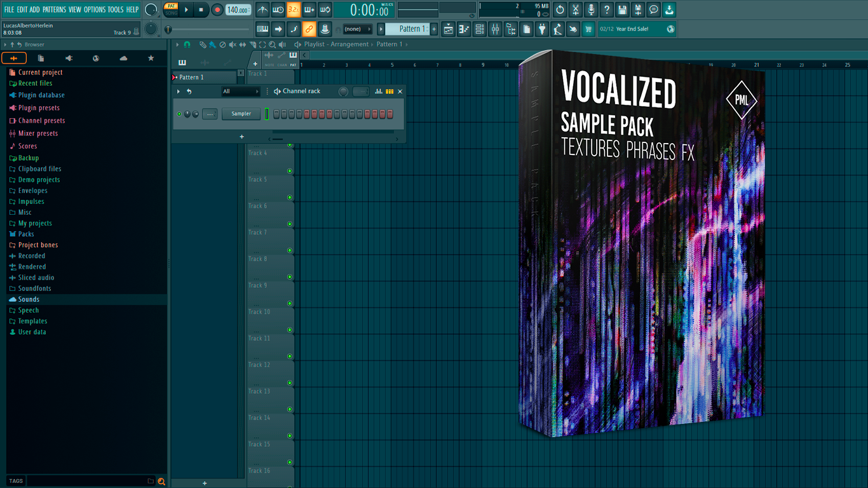Stop playback with the stop button
The height and width of the screenshot is (488, 868).
[x=201, y=10]
